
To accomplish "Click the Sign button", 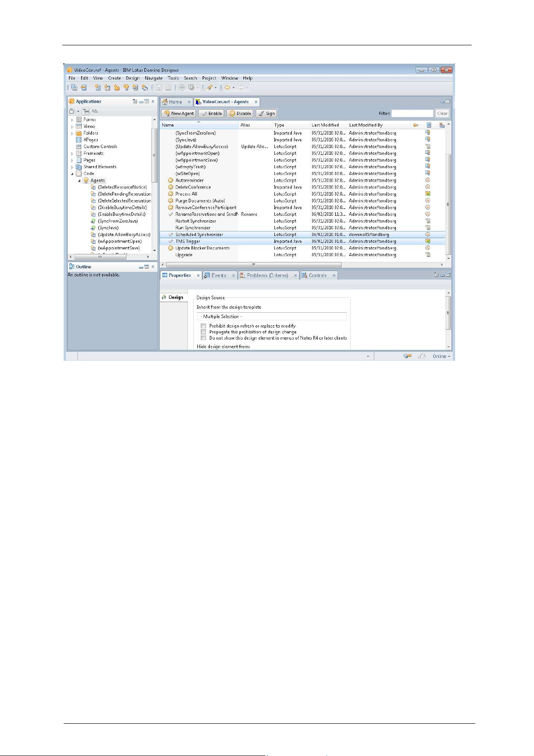I will 266,114.
